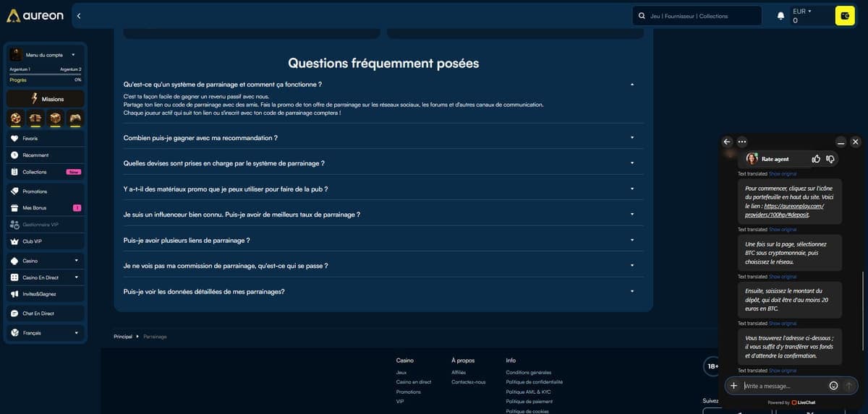Click the plus attachment button in chat
The height and width of the screenshot is (414, 868).
point(733,386)
